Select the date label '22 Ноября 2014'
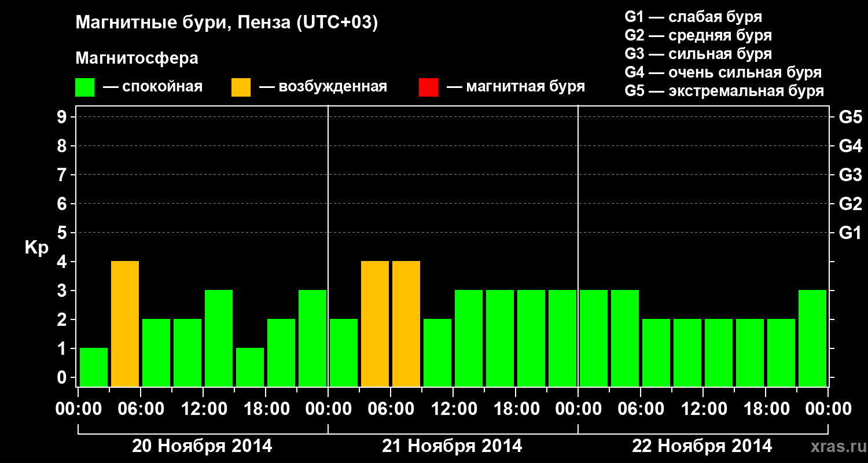Viewport: 868px width, 463px height. pyautogui.click(x=703, y=446)
